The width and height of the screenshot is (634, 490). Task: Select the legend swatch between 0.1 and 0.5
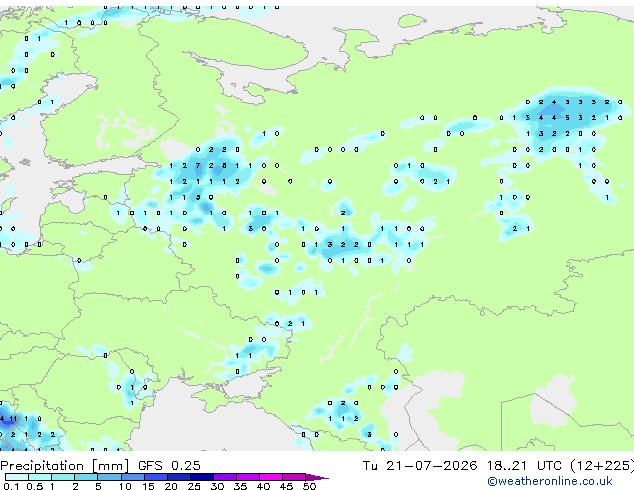[17, 477]
